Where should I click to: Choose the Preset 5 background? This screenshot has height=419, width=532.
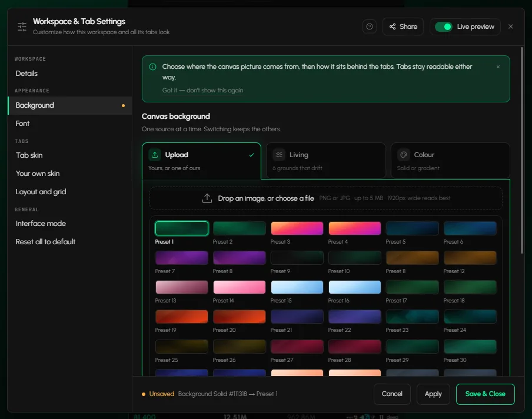(x=412, y=228)
